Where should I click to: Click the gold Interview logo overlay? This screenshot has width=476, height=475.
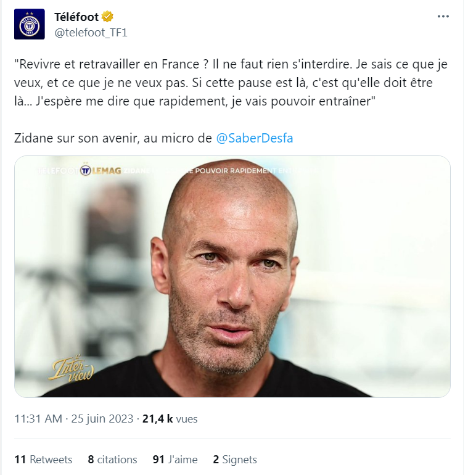[x=72, y=368]
